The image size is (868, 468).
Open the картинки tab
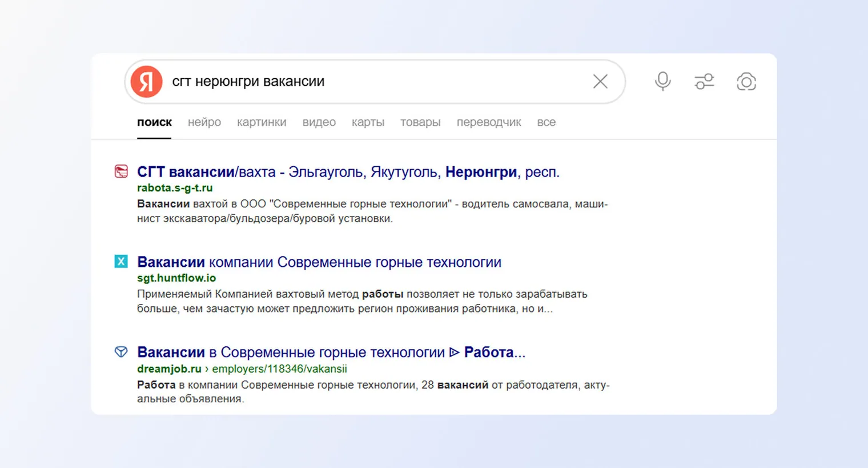[x=262, y=122]
